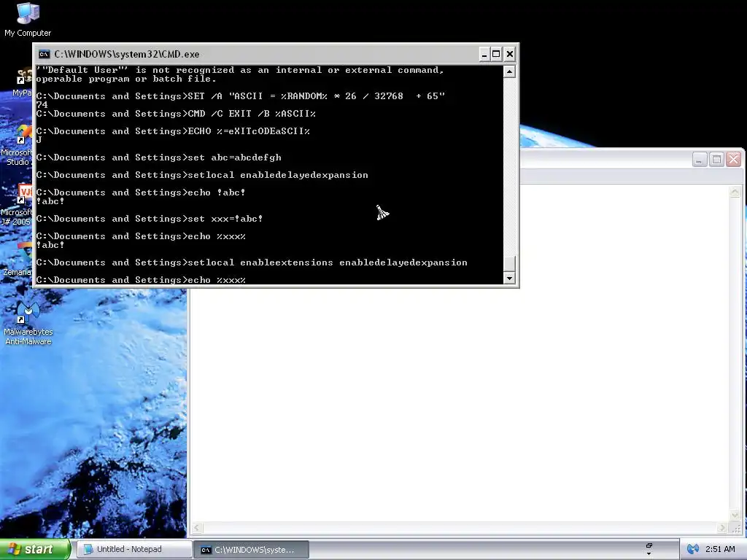
Task: Click the 2:51 AM clock
Action: point(720,549)
